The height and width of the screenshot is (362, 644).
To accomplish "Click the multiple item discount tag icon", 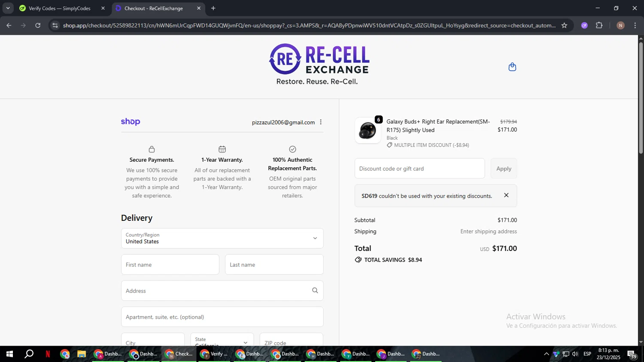I will point(389,145).
